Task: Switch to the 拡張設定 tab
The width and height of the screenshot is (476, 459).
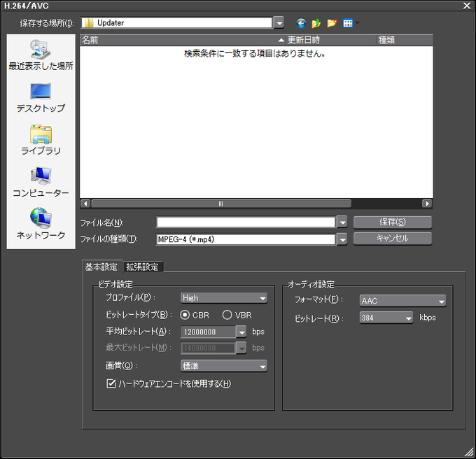Action: click(x=143, y=267)
